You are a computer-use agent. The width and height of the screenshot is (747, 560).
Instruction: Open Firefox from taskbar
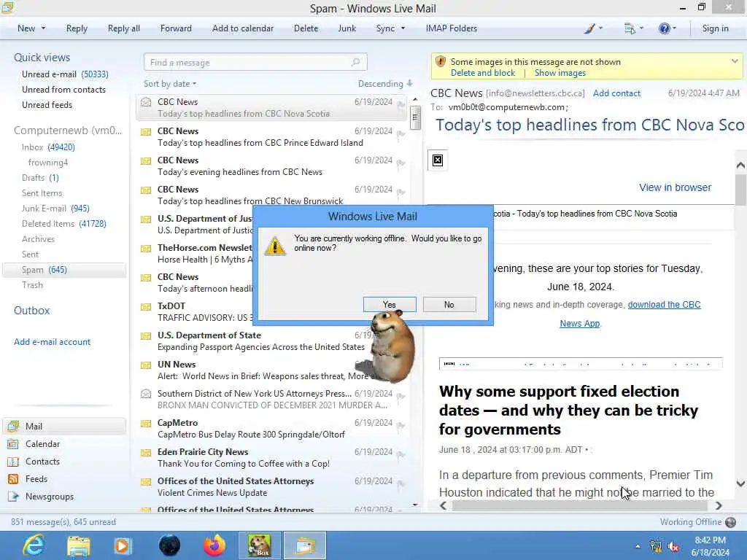214,545
